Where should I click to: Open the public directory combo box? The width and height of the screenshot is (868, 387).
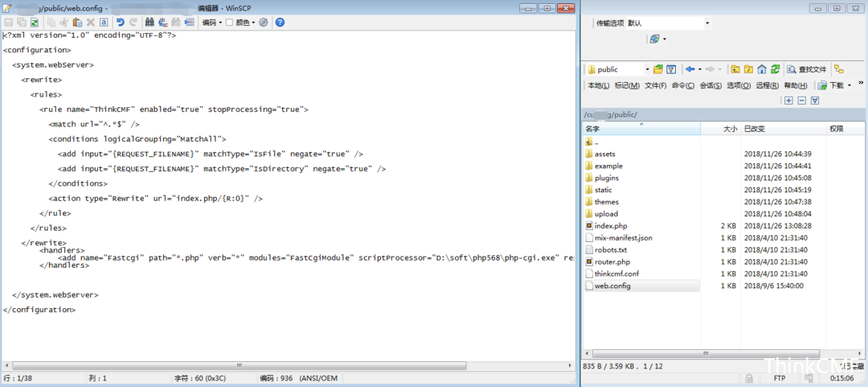[x=618, y=69]
